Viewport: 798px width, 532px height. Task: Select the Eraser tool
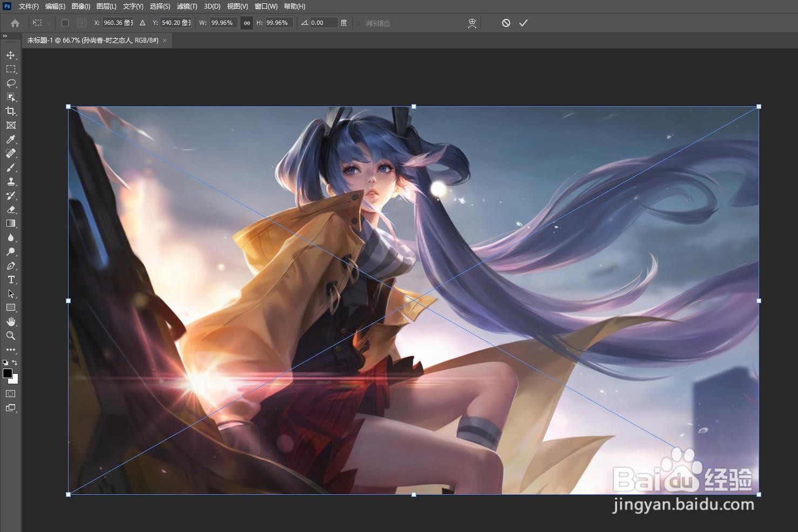pos(11,209)
